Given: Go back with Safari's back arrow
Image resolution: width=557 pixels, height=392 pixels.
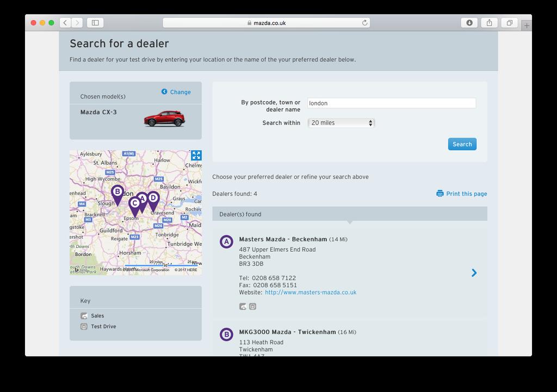Looking at the screenshot, I should pos(65,23).
